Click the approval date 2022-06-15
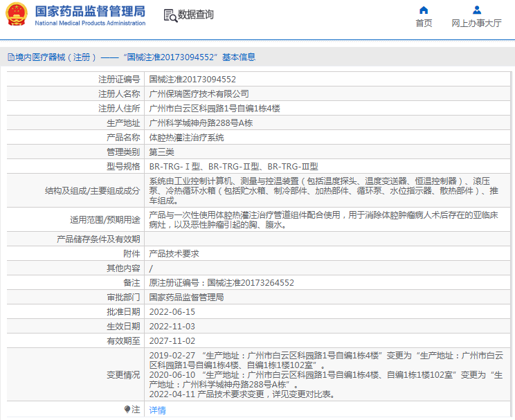 172,312
